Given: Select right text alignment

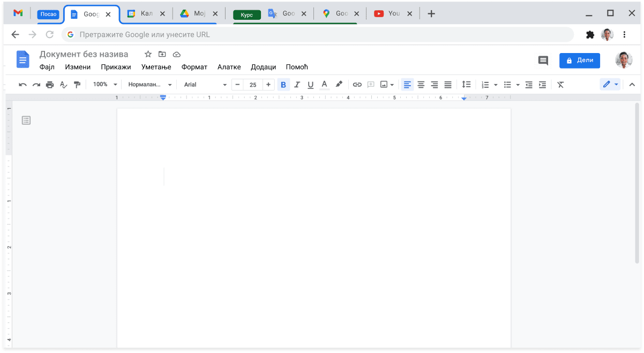Looking at the screenshot, I should tap(435, 85).
